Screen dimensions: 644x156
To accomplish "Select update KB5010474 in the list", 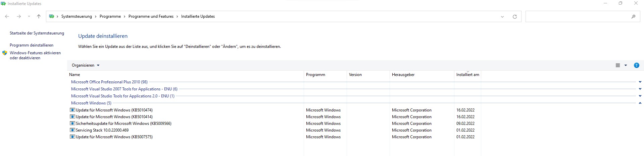I will click(x=114, y=110).
